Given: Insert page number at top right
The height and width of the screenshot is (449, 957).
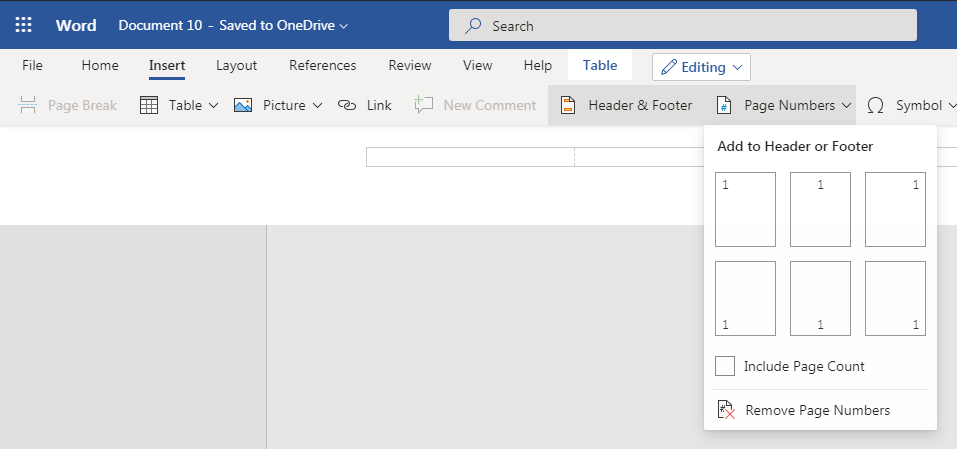Looking at the screenshot, I should tap(895, 209).
